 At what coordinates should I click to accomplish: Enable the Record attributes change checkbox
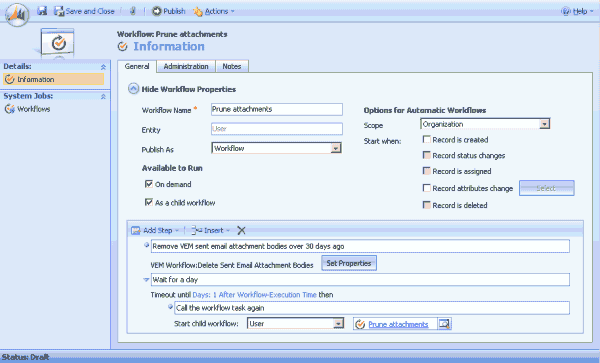point(427,188)
